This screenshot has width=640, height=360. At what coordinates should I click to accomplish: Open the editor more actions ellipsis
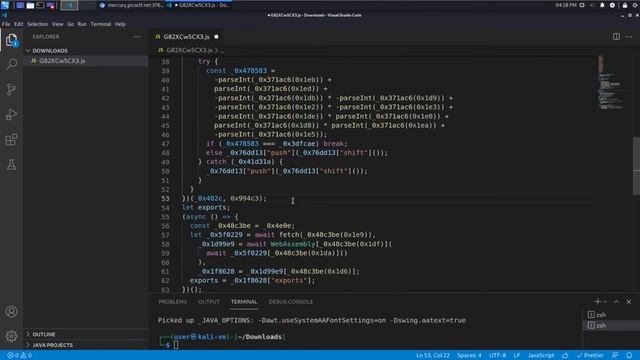629,37
